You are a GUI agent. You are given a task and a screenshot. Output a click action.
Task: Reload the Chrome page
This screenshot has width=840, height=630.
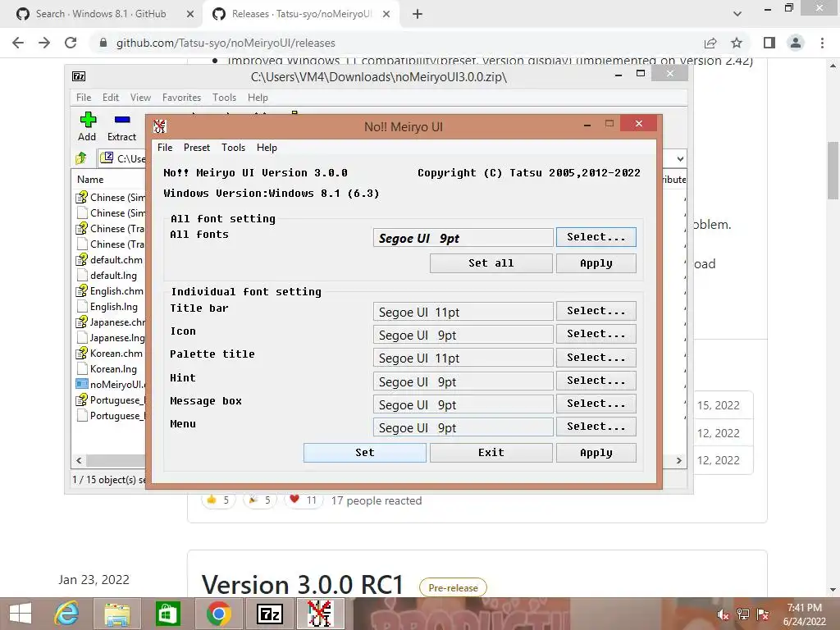click(x=71, y=43)
